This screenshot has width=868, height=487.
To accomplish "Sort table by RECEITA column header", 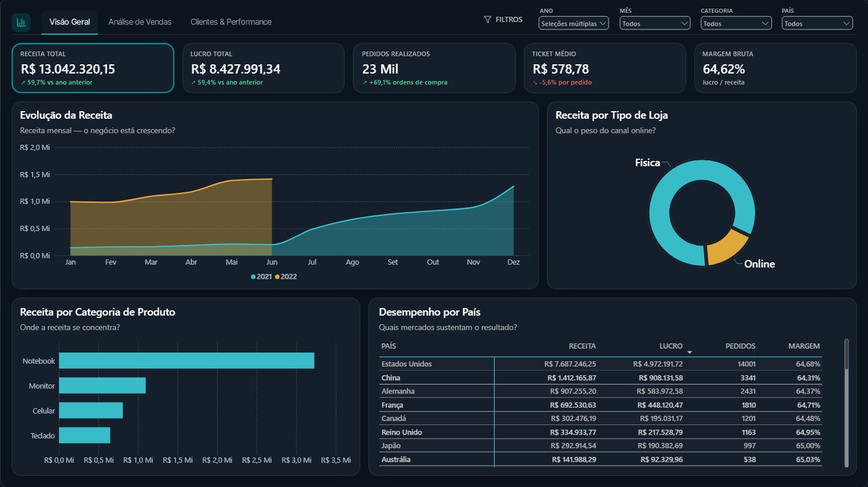I will click(x=582, y=346).
